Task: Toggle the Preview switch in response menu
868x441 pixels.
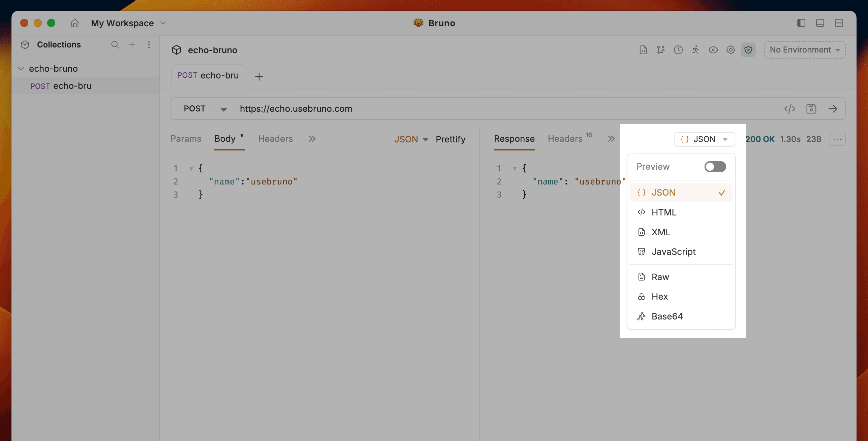Action: (x=715, y=166)
